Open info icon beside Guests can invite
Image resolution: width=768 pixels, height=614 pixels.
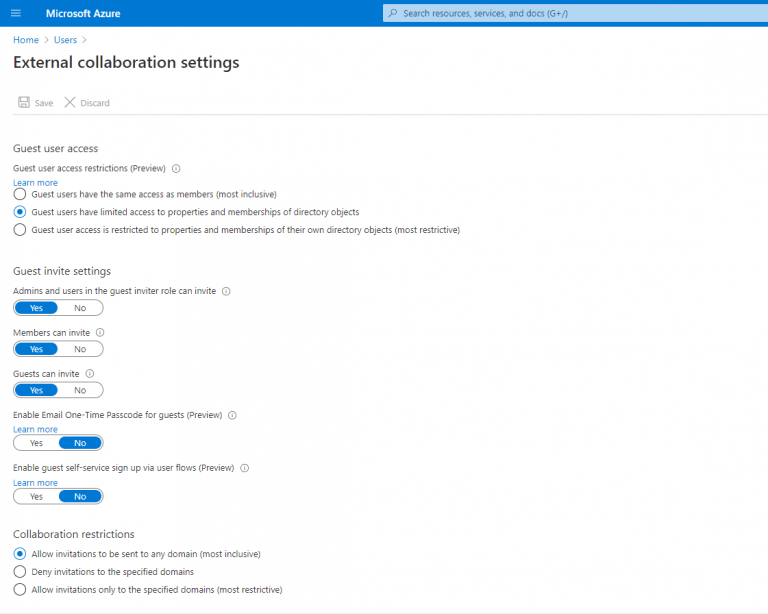[90, 374]
